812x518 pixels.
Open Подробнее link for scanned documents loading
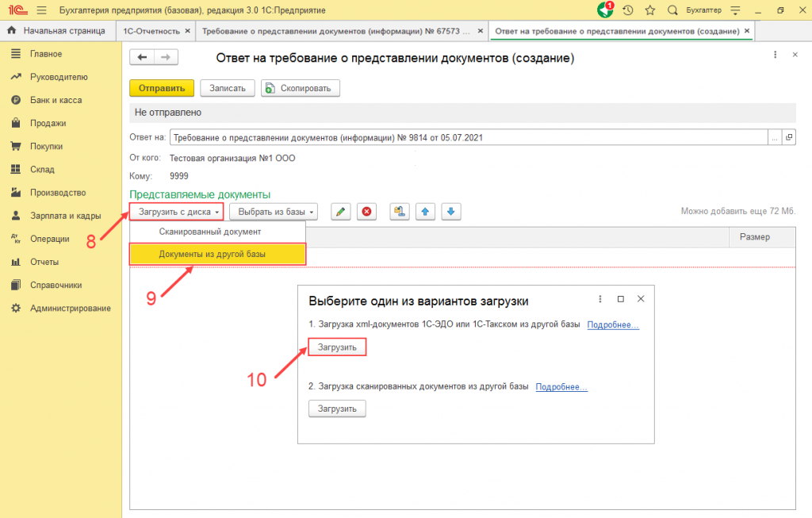pyautogui.click(x=561, y=387)
